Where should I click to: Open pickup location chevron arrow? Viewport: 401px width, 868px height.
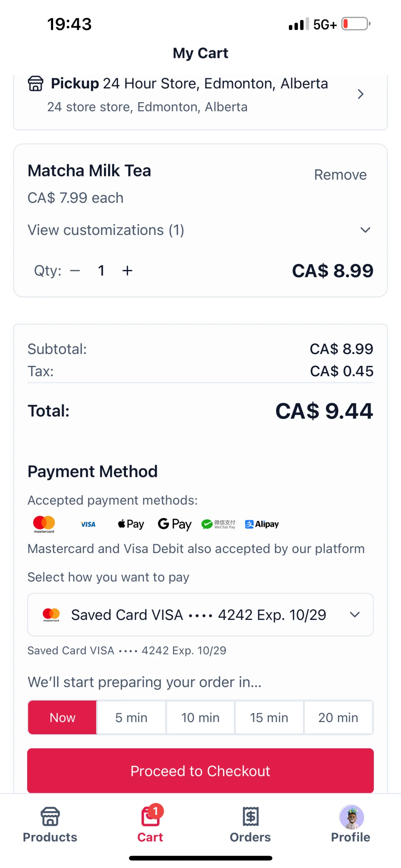pos(360,94)
